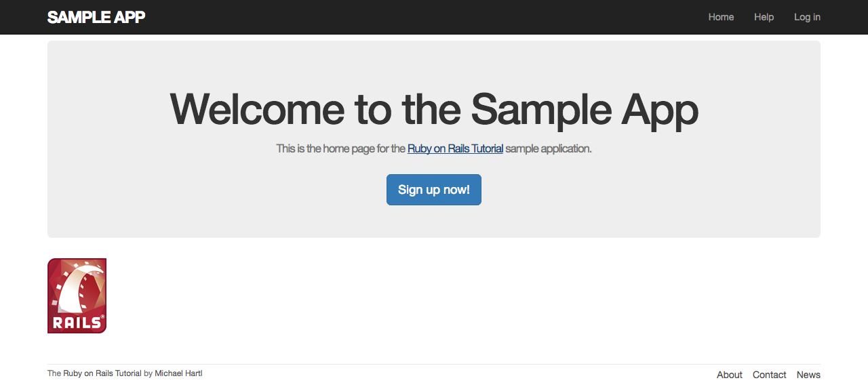Screen dimensions: 868x391
Task: Visit Michael Hartl link in footer
Action: coord(178,373)
